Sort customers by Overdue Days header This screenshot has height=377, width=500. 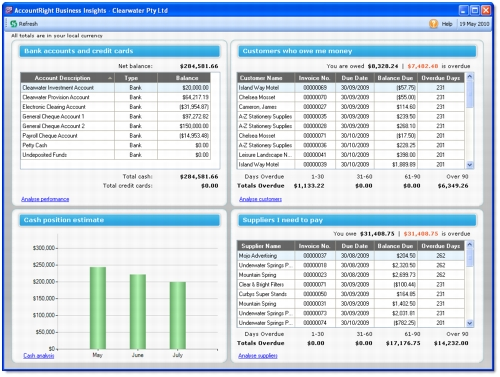[440, 78]
